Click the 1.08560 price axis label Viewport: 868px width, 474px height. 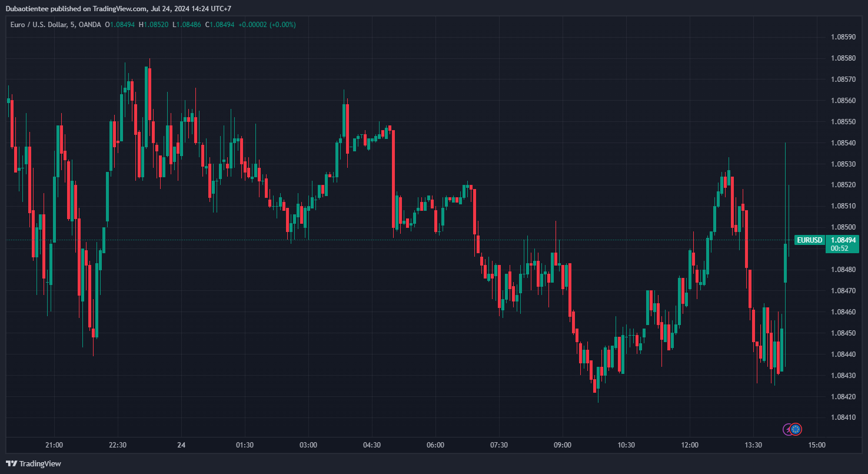[x=843, y=101]
